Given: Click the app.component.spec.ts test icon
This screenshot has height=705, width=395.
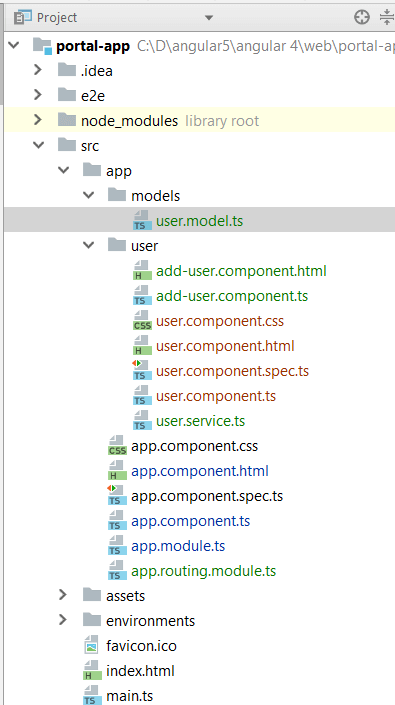Looking at the screenshot, I should click(x=117, y=496).
